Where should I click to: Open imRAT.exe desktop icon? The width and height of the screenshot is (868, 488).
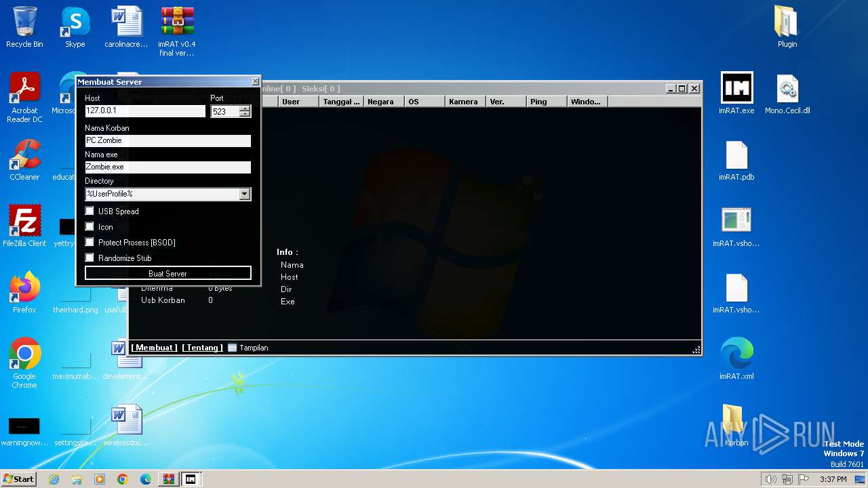pyautogui.click(x=736, y=94)
